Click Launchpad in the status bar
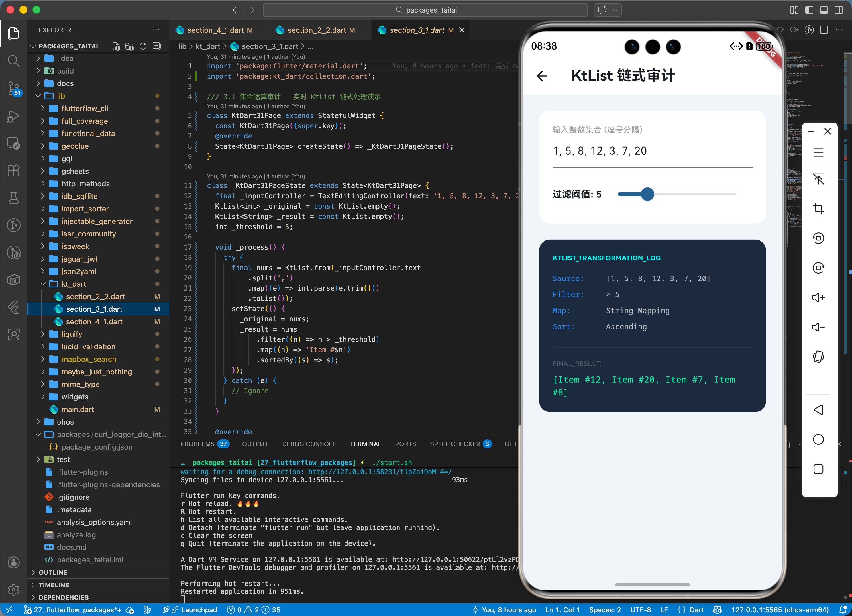 click(199, 610)
